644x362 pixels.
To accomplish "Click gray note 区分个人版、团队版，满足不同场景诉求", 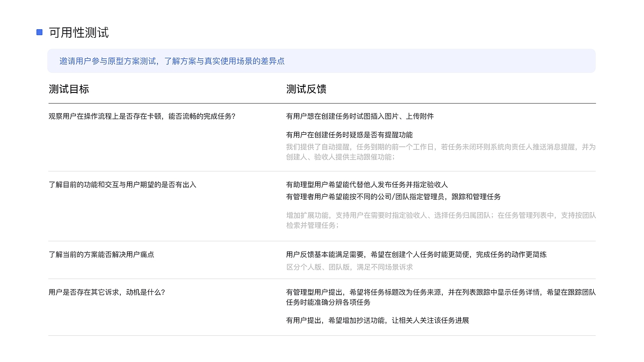I will [x=350, y=267].
